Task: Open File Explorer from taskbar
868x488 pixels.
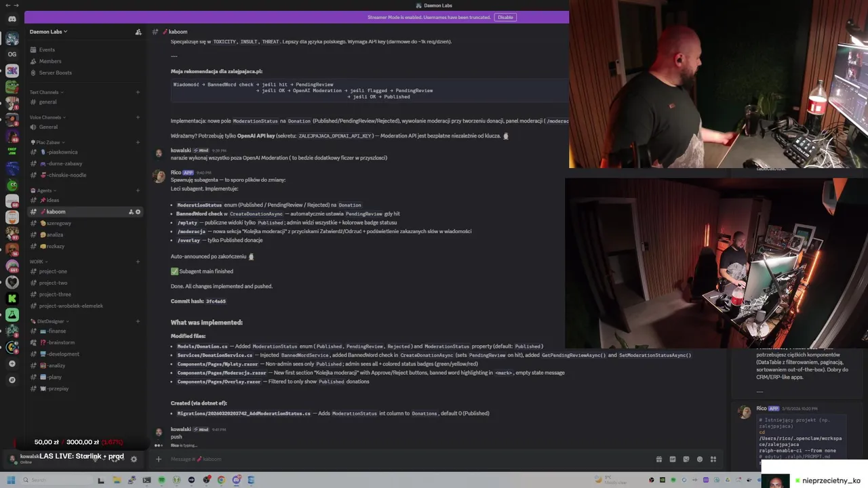Action: click(117, 480)
